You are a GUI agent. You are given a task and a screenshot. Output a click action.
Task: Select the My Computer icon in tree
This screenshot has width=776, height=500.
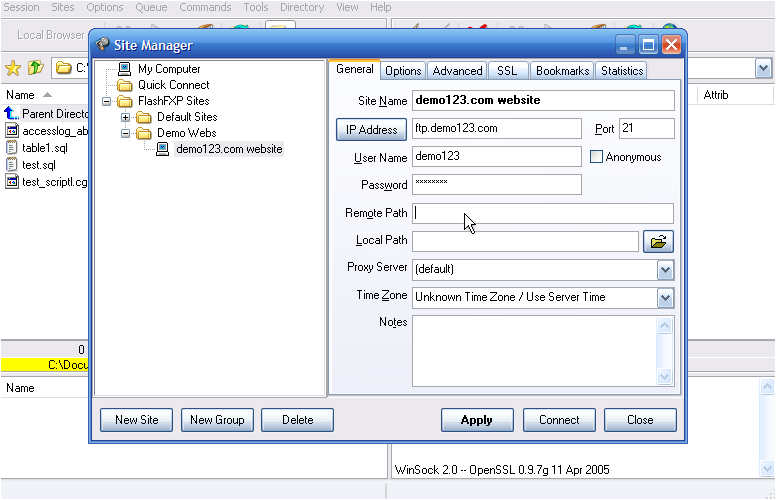(x=125, y=69)
